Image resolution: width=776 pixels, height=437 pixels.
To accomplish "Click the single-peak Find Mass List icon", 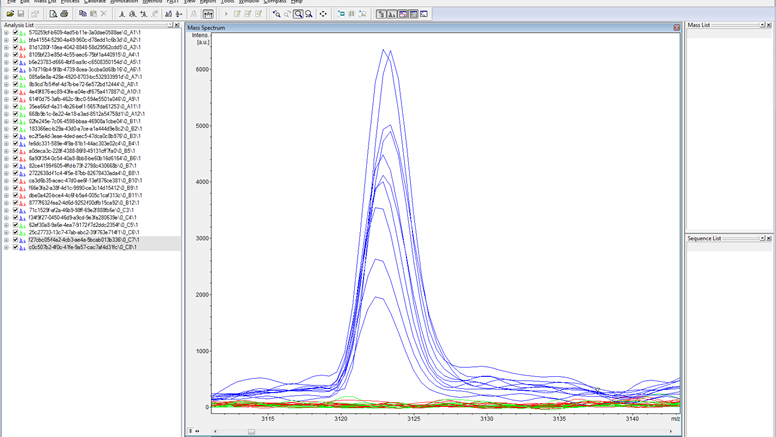I will coord(122,14).
